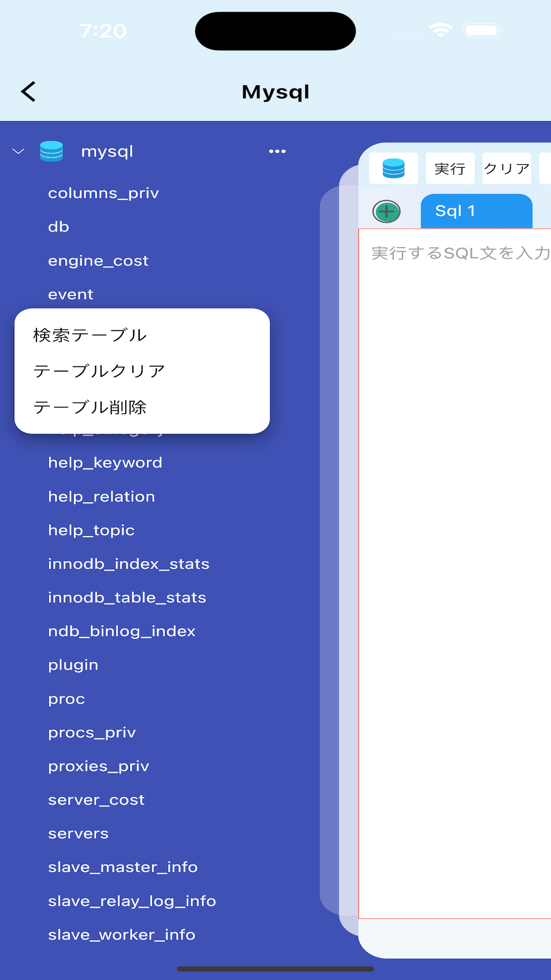Viewport: 551px width, 980px height.
Task: Click the mysql database icon in sidebar
Action: pyautogui.click(x=51, y=151)
